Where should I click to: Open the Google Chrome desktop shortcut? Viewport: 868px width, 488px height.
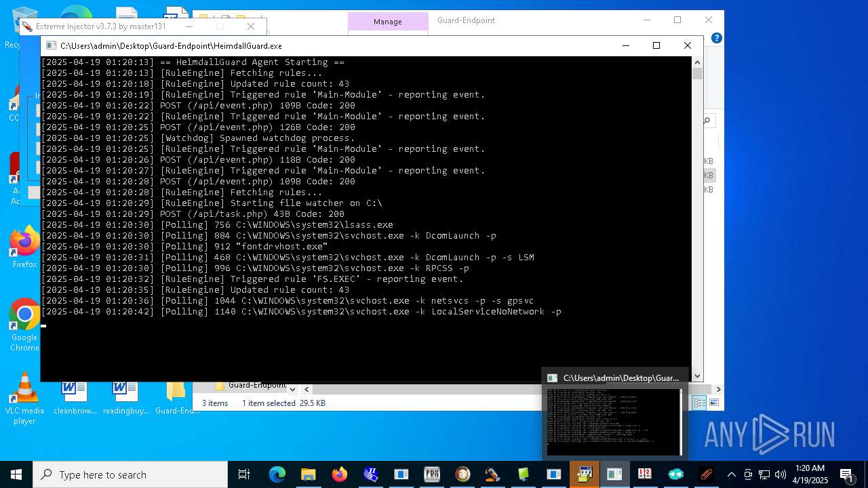click(x=24, y=325)
